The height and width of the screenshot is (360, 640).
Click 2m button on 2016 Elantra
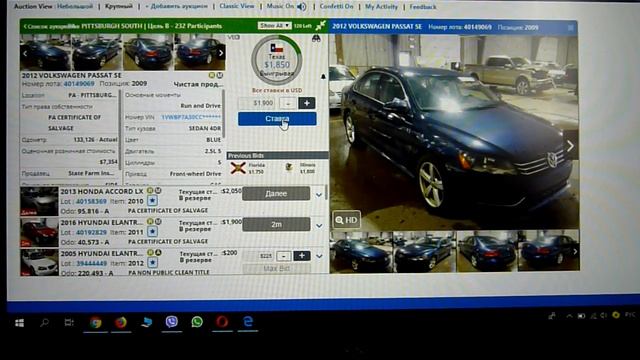[276, 224]
